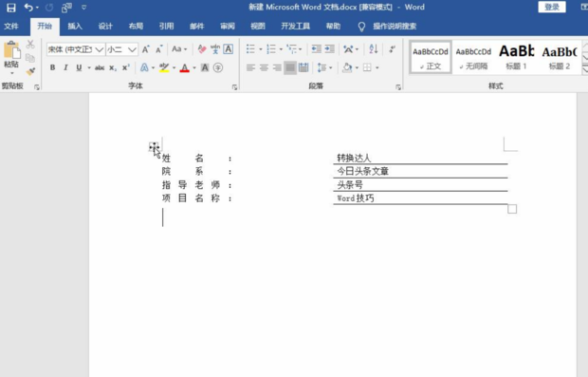Image resolution: width=588 pixels, height=377 pixels.
Task: Decrease paragraph indent
Action: [317, 49]
